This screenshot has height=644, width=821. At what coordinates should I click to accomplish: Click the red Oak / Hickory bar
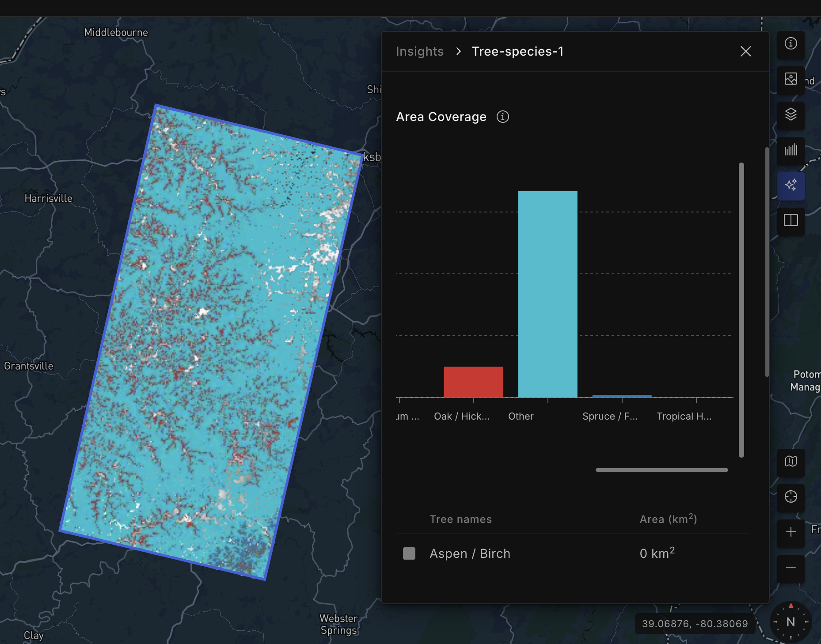tap(473, 382)
